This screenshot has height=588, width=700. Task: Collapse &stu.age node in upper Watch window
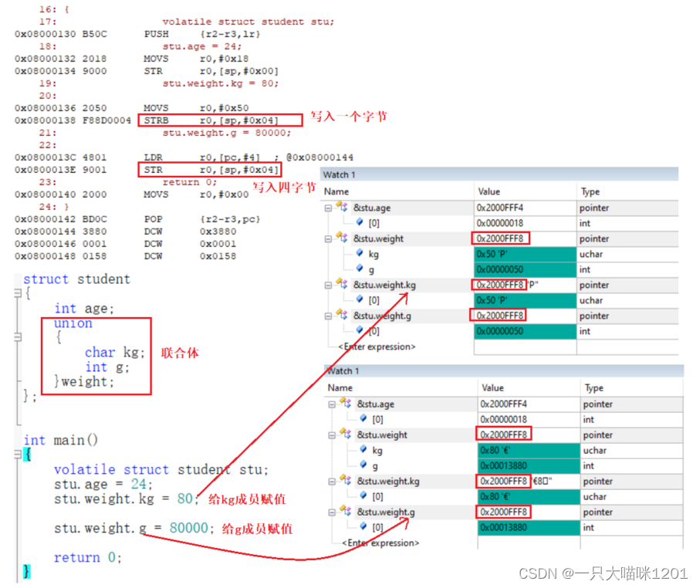[328, 208]
